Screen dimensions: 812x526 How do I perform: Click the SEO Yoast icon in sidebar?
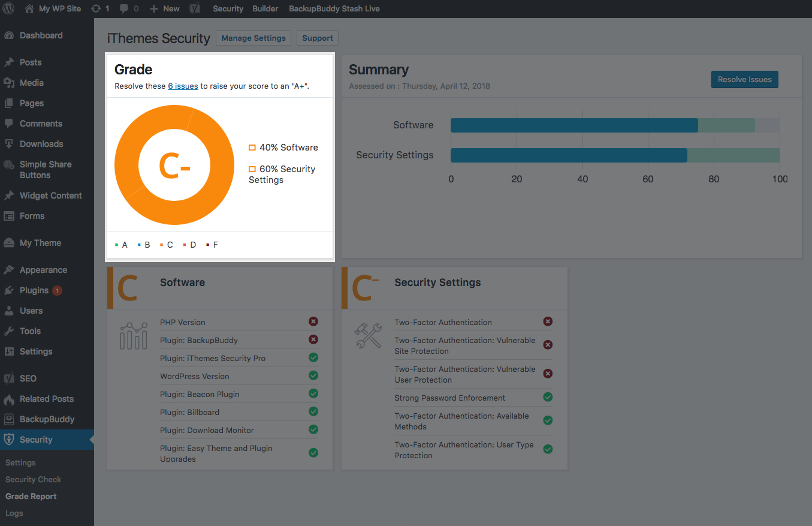point(9,378)
